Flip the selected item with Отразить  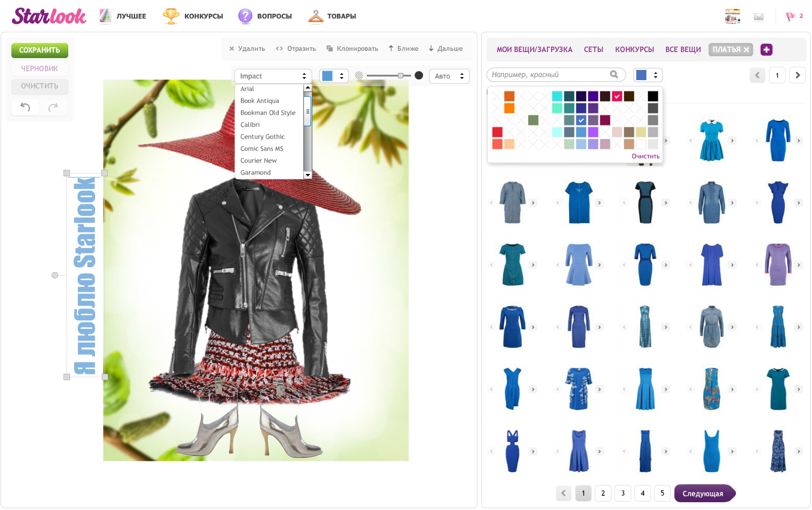point(296,48)
